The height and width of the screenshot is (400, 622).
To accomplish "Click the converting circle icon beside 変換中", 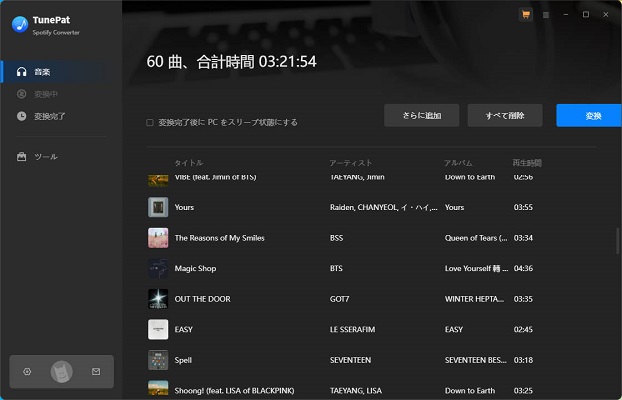I will coord(21,94).
